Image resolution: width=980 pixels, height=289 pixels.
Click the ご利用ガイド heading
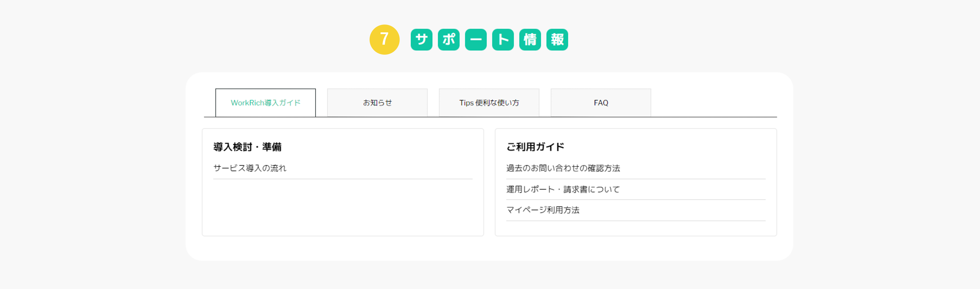(535, 147)
